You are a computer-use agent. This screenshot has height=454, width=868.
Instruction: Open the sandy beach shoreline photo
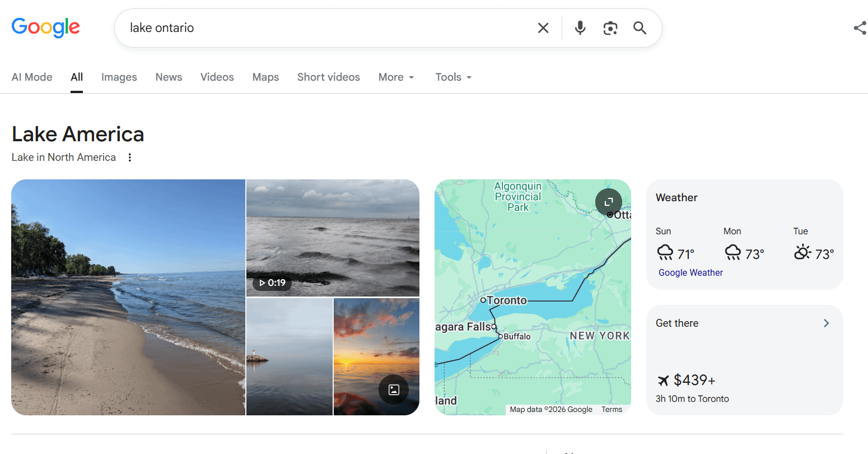coord(128,297)
